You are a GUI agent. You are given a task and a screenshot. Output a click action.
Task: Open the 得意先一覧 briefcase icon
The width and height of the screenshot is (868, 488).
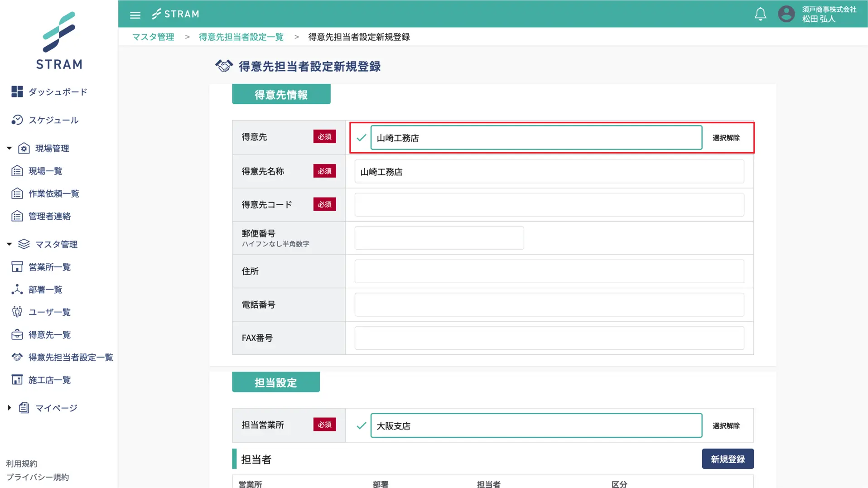point(17,335)
